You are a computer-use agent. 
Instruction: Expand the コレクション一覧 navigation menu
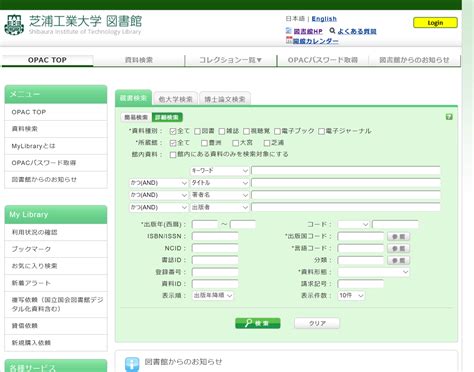click(x=230, y=60)
